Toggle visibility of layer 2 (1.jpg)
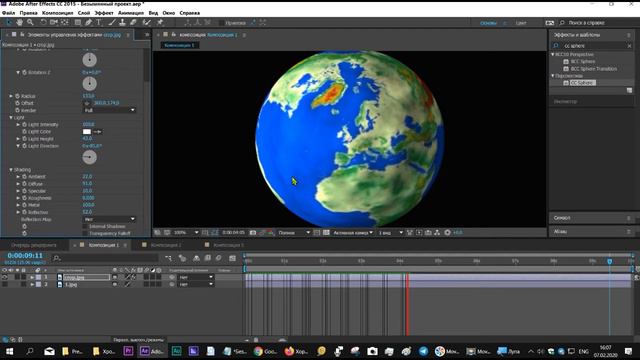 [x=4, y=284]
